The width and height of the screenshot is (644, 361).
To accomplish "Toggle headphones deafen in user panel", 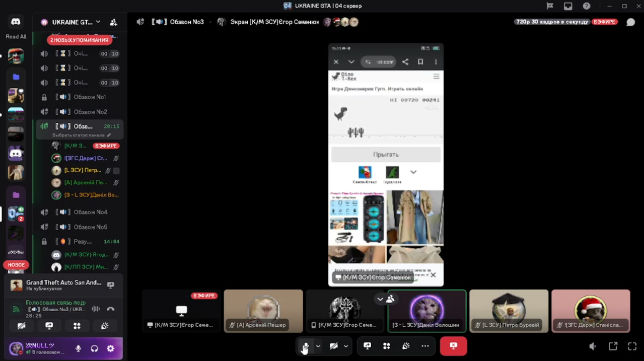I will (x=94, y=348).
